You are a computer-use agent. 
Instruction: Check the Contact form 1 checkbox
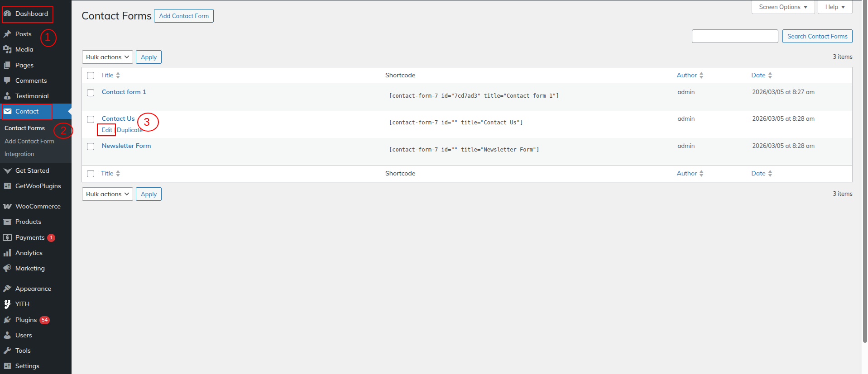coord(91,93)
